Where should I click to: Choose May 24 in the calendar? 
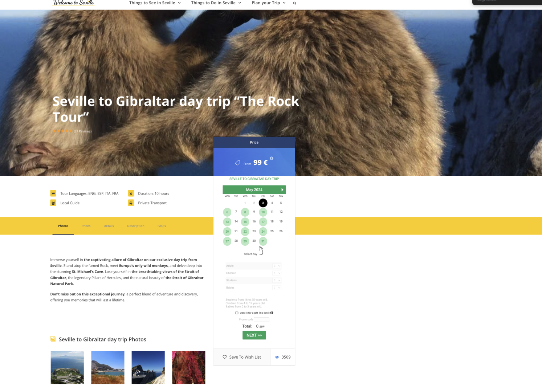pyautogui.click(x=263, y=232)
